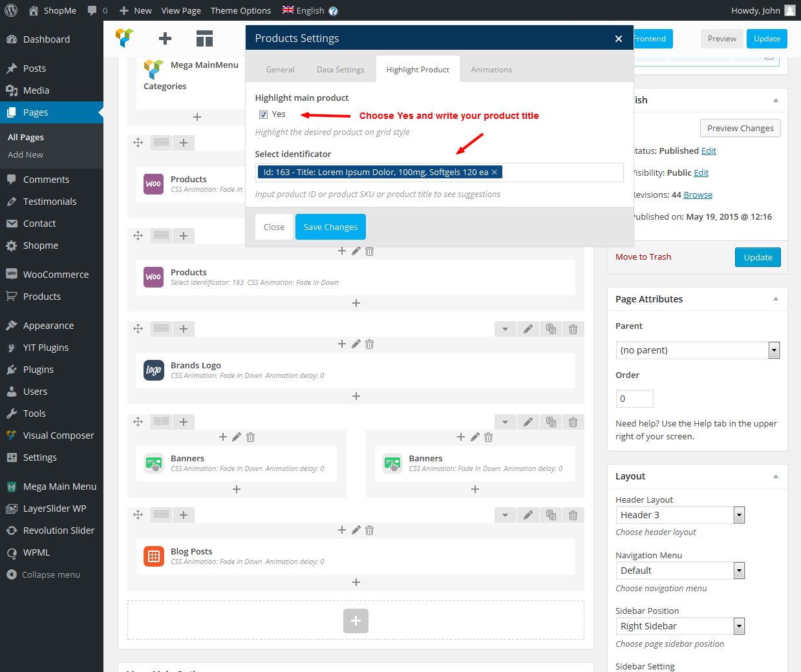Clone the Brands Logo row with copy icon
The image size is (801, 672).
(x=551, y=329)
